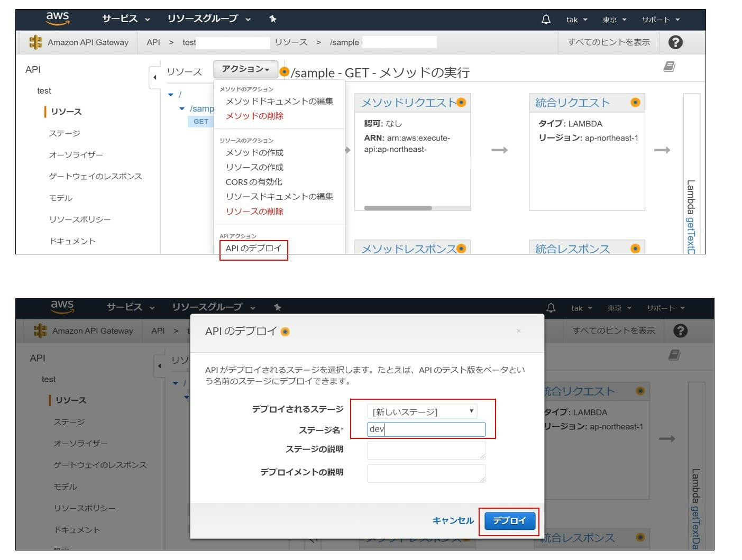Select モデル in the upper screenshot's sidebar
This screenshot has width=742, height=560.
(60, 198)
